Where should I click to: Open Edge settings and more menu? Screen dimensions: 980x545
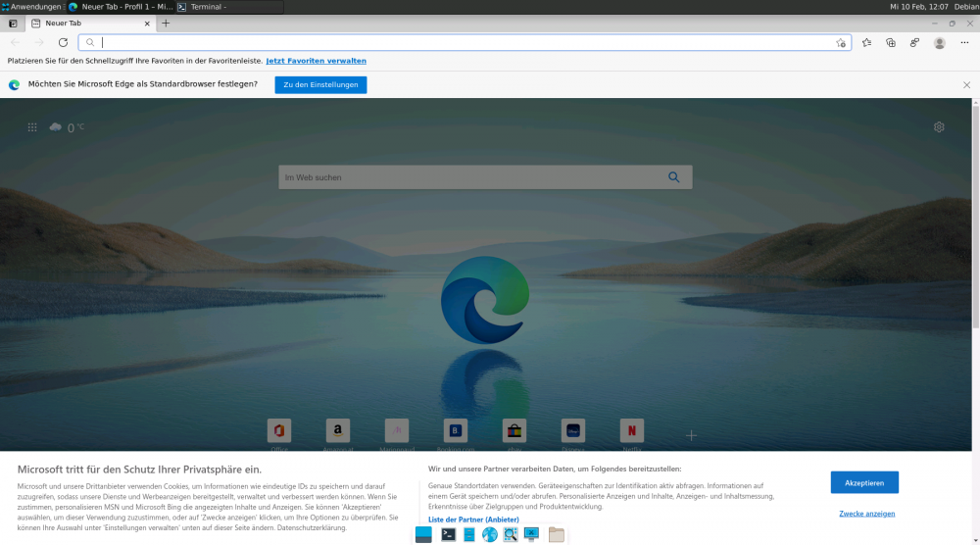tap(964, 42)
